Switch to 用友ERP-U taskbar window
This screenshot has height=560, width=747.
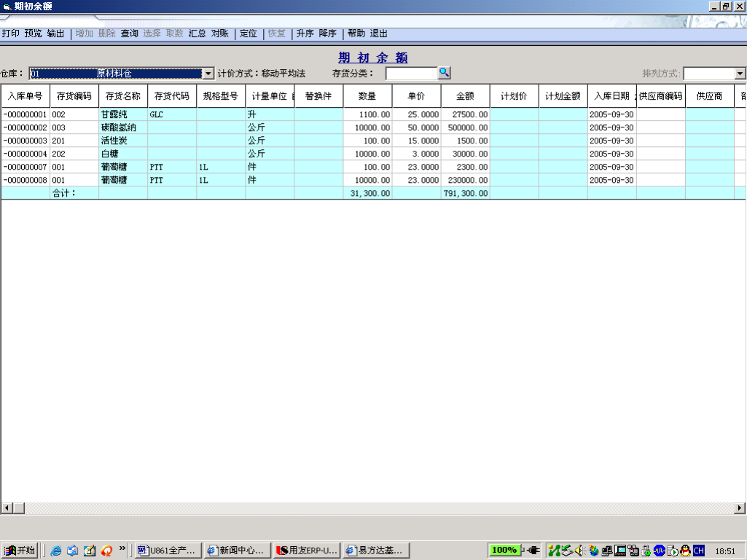(308, 551)
